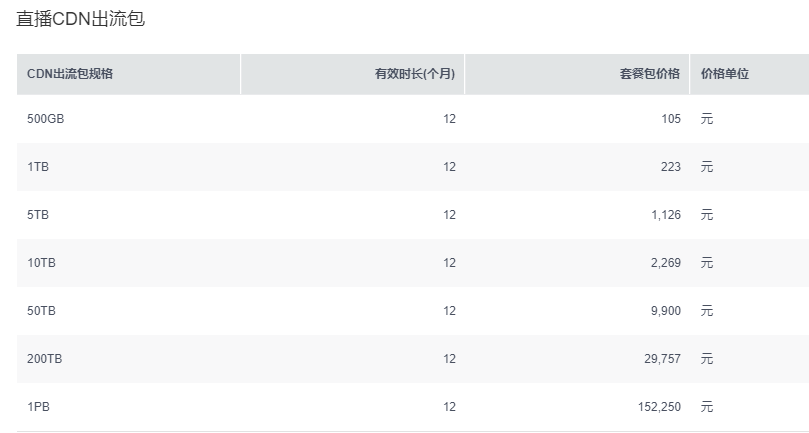Click the 2,269 price value
This screenshot has height=433, width=809.
[x=666, y=263]
